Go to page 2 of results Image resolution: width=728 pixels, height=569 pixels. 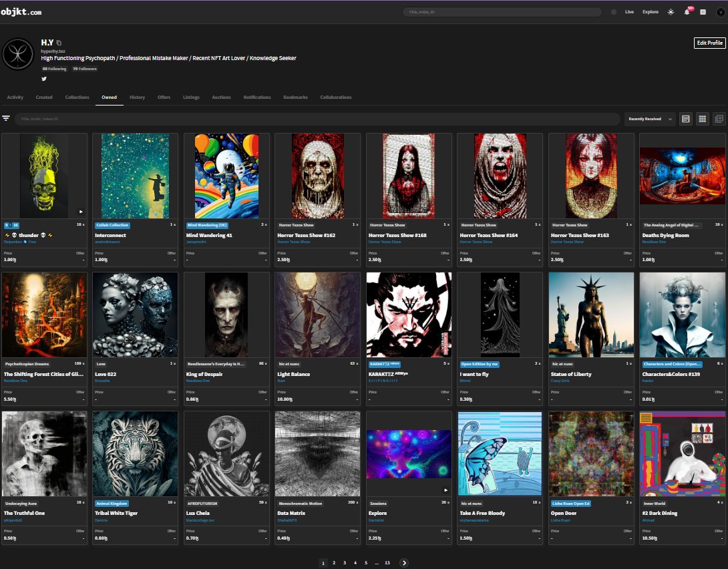pyautogui.click(x=334, y=562)
